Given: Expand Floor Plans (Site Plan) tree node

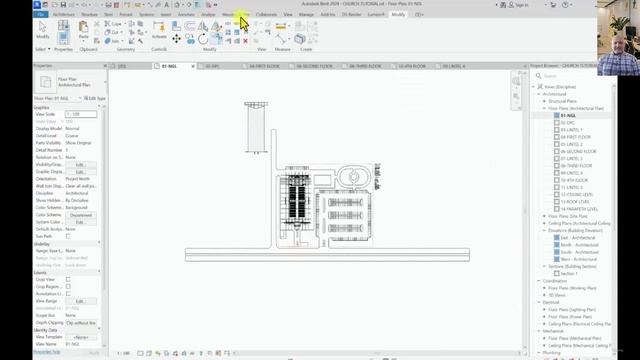Looking at the screenshot, I should pos(544,216).
